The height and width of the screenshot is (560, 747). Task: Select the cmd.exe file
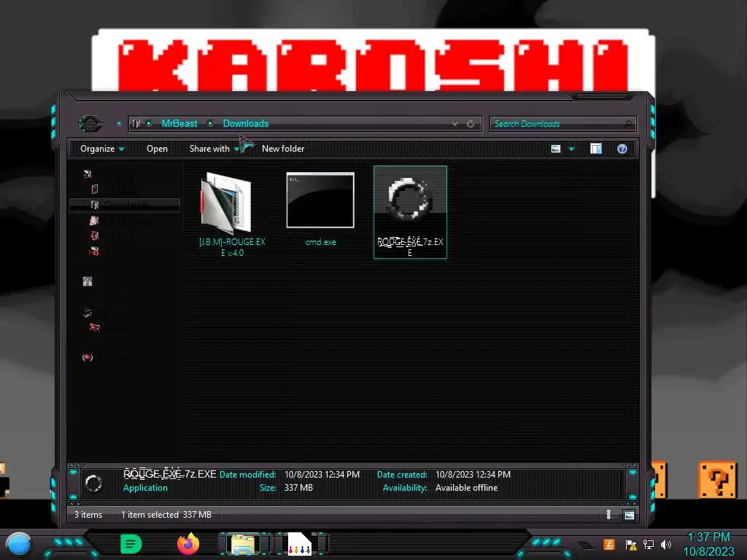(321, 209)
